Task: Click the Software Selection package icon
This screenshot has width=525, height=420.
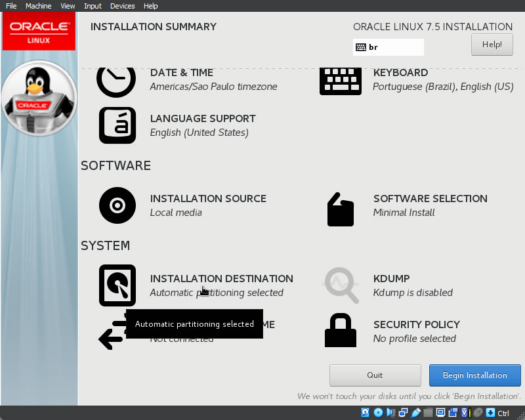Action: (340, 209)
